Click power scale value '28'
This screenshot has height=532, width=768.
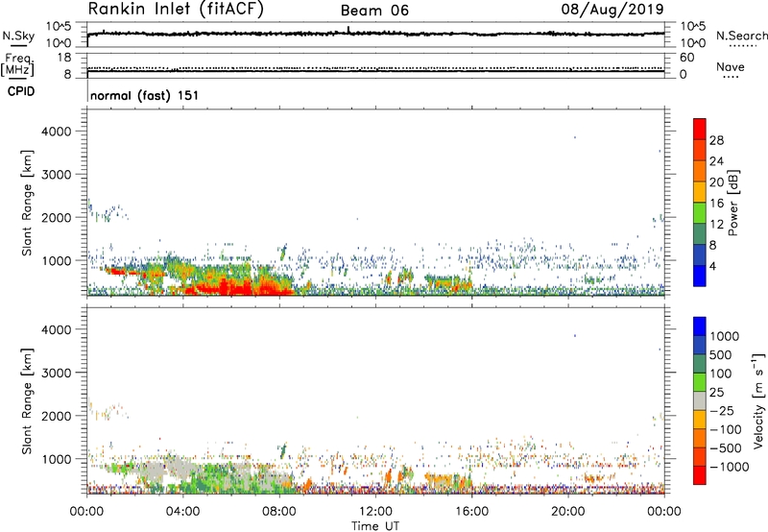[x=716, y=140]
